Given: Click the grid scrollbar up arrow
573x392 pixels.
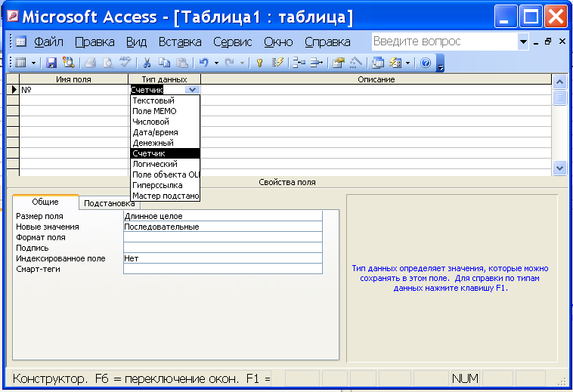Looking at the screenshot, I should (560, 82).
